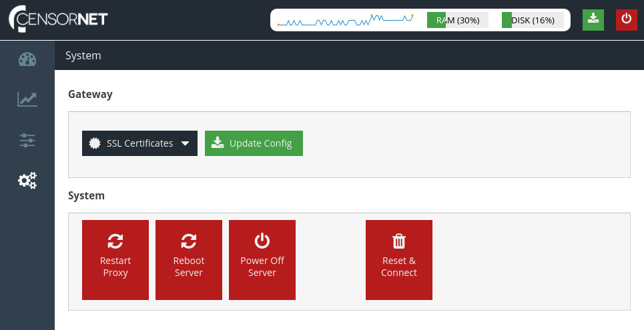Click the System page title text
The height and width of the screenshot is (330, 644).
coord(83,55)
